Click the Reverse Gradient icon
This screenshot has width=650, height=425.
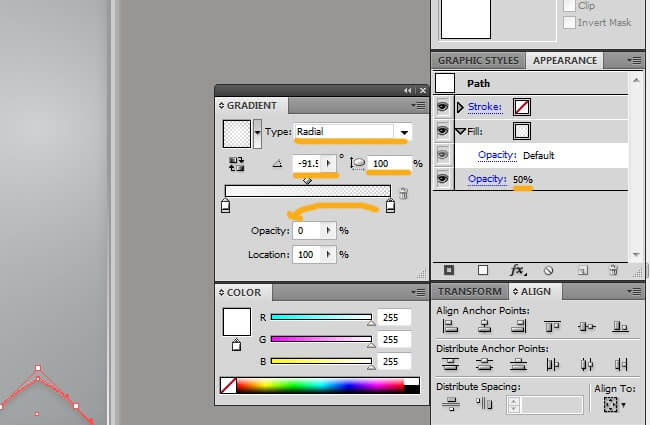[x=237, y=163]
